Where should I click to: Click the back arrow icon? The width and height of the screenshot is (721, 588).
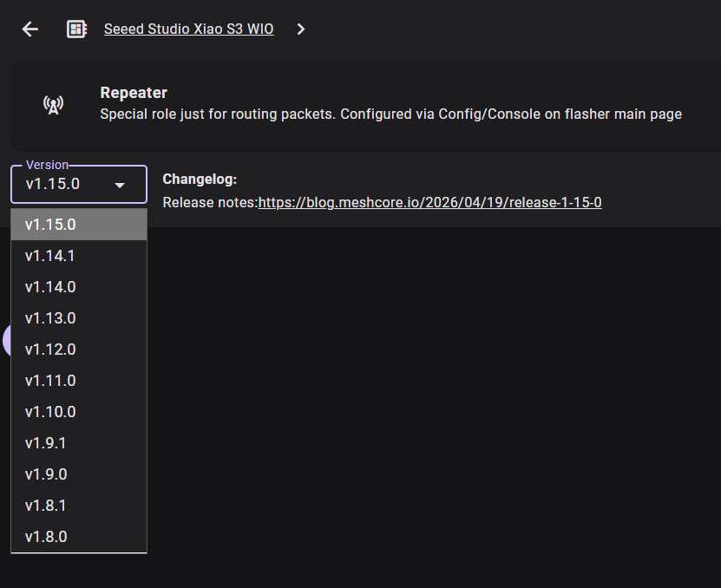point(30,29)
